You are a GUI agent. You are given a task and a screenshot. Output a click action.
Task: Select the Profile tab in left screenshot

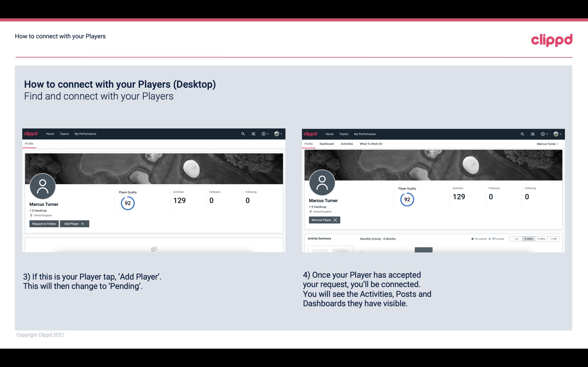tap(29, 143)
